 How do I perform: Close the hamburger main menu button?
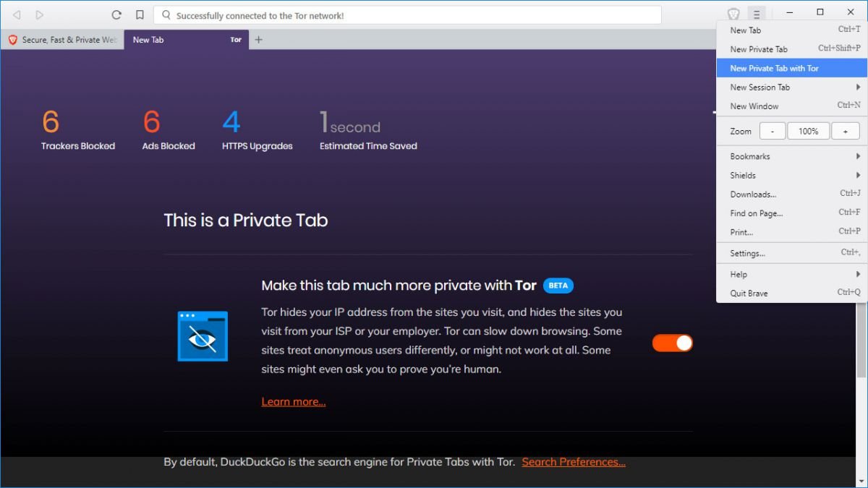(x=756, y=14)
